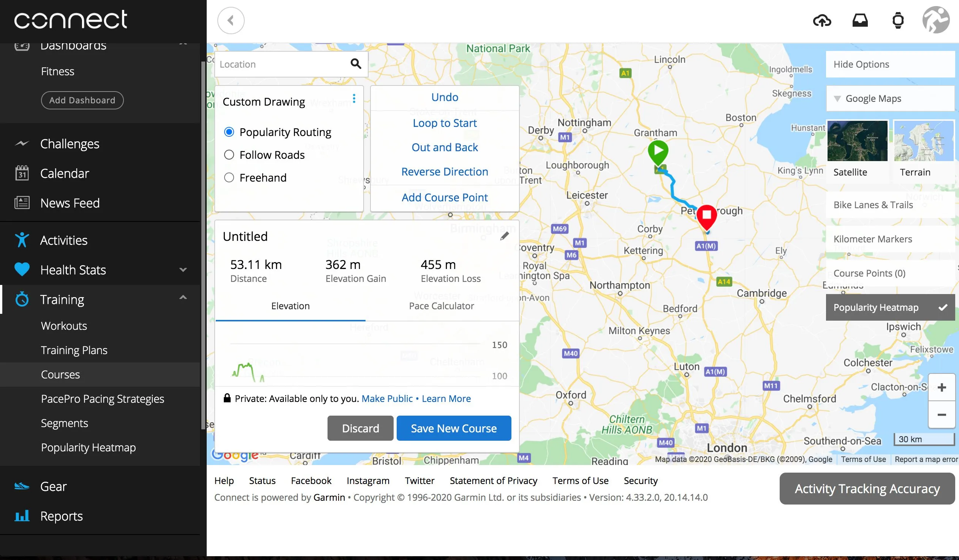This screenshot has height=560, width=959.
Task: Click the location search magnifier icon
Action: (356, 63)
